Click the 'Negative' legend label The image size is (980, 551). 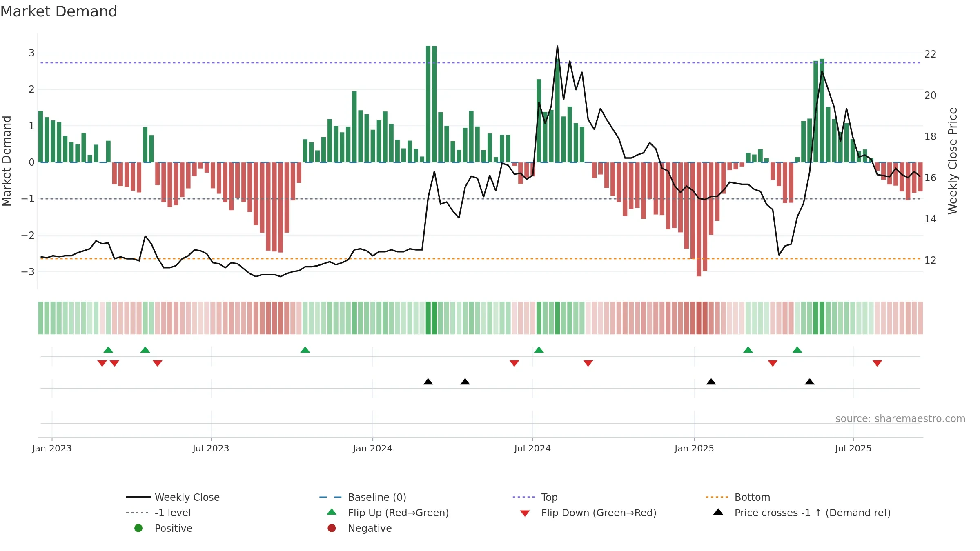[x=370, y=528]
